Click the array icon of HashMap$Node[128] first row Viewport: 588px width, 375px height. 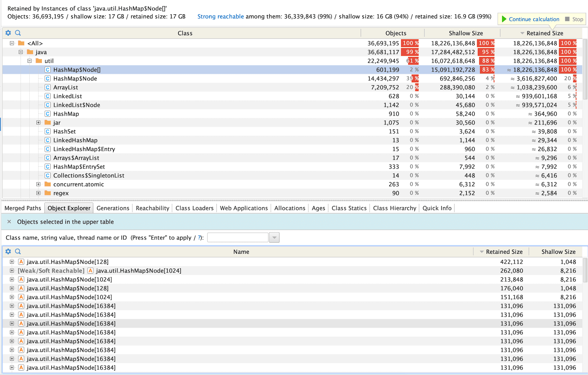(21, 262)
